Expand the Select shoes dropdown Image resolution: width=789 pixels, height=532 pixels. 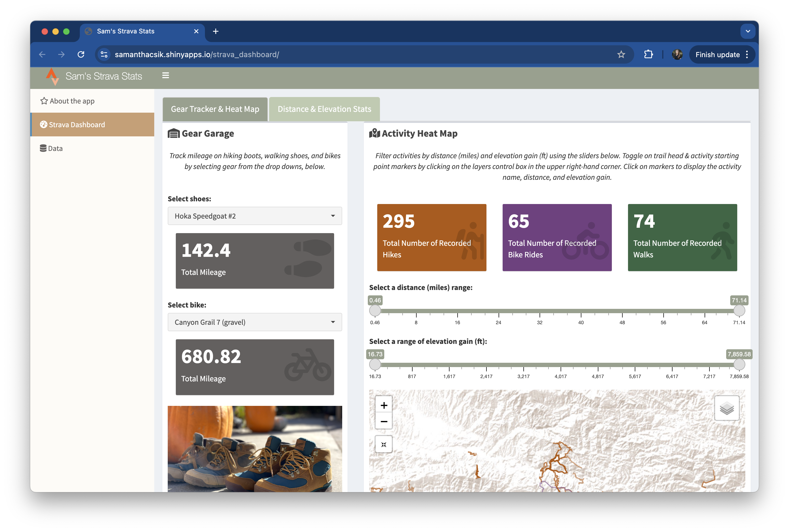tap(255, 216)
